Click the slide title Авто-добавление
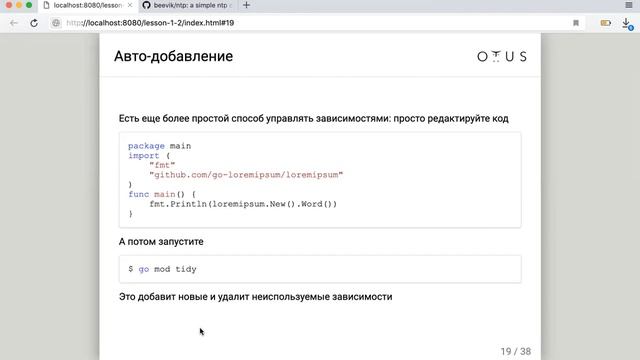This screenshot has width=640, height=360. (x=173, y=56)
